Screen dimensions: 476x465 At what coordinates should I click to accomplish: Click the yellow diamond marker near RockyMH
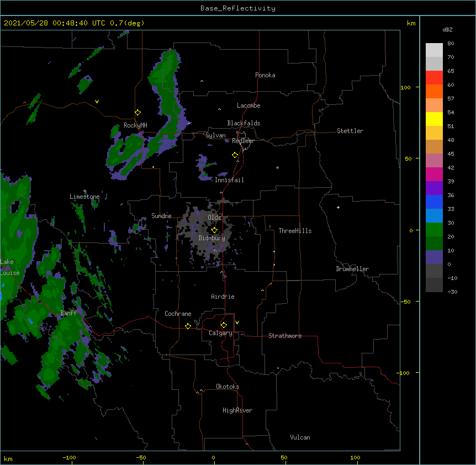(x=137, y=113)
